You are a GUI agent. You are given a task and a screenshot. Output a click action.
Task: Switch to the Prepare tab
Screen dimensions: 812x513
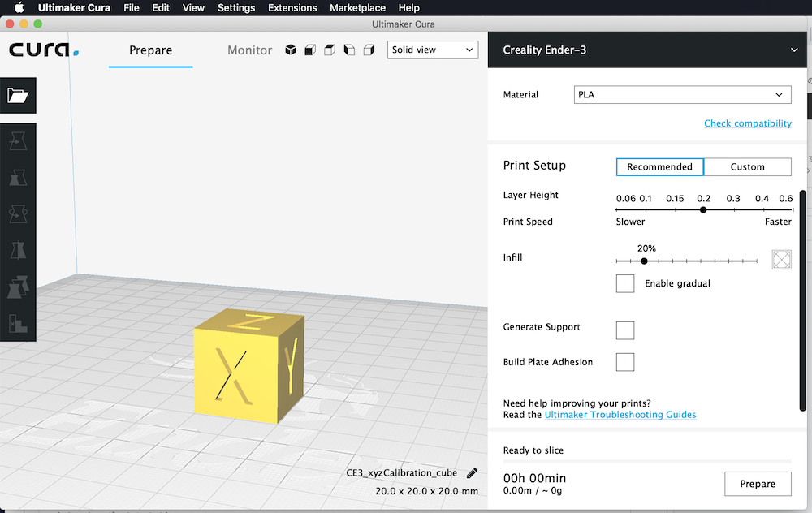click(x=151, y=50)
